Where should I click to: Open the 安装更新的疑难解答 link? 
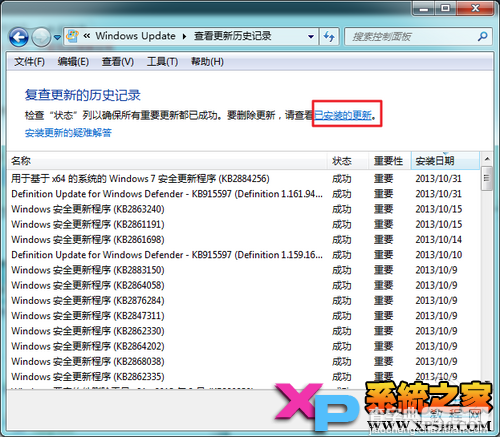click(68, 133)
